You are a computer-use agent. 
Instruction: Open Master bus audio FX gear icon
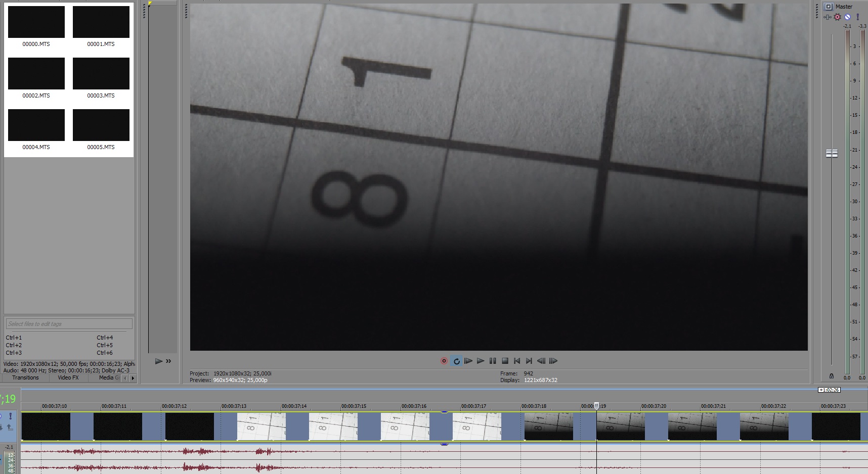pyautogui.click(x=838, y=17)
